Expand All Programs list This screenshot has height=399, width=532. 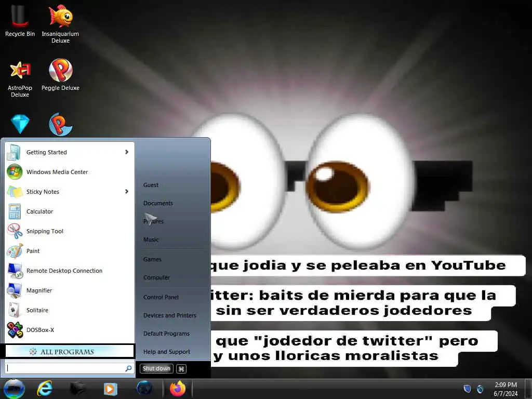[70, 352]
